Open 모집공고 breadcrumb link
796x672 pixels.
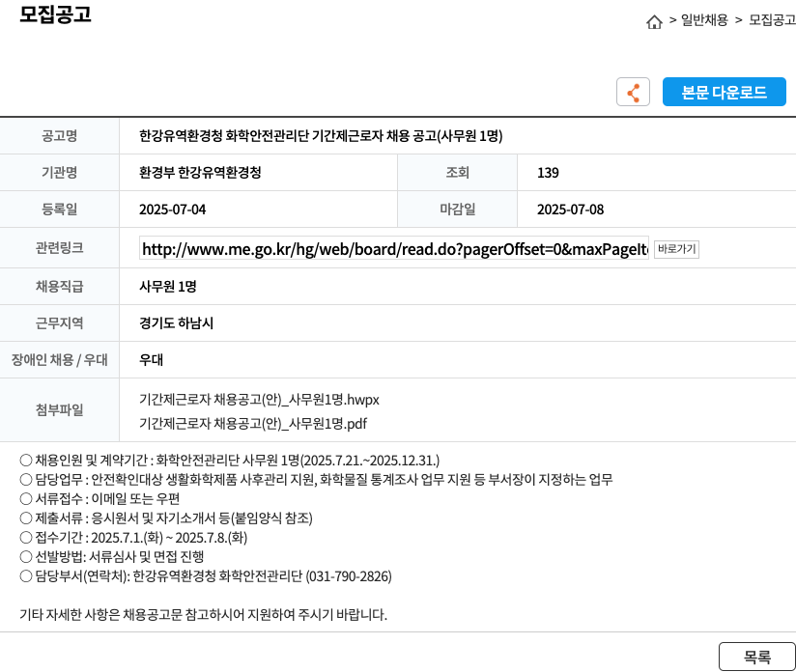tap(772, 20)
